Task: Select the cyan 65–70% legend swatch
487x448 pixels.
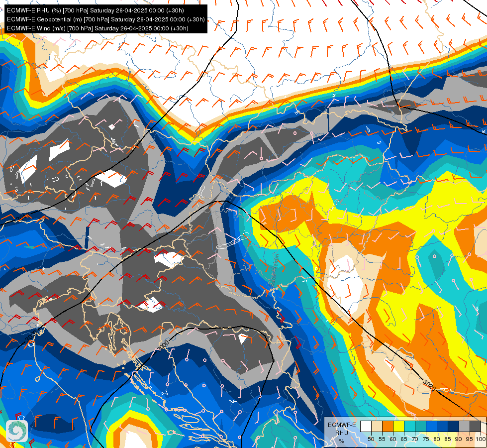Action: (x=410, y=426)
